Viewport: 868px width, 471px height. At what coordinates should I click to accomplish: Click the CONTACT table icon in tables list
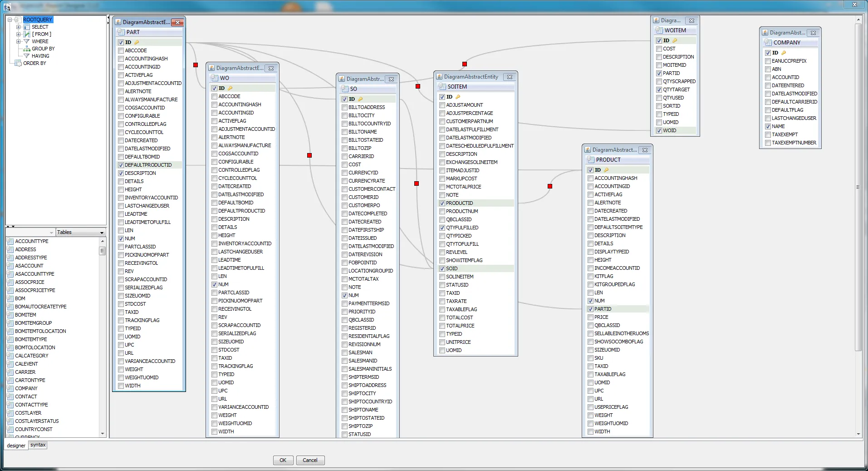point(10,397)
